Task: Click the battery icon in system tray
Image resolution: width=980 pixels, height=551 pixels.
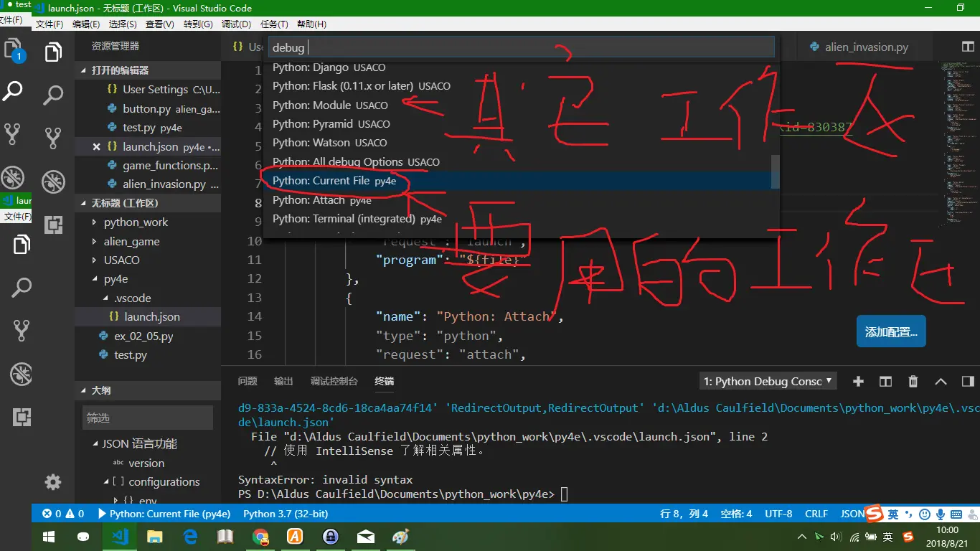Action: pyautogui.click(x=870, y=537)
